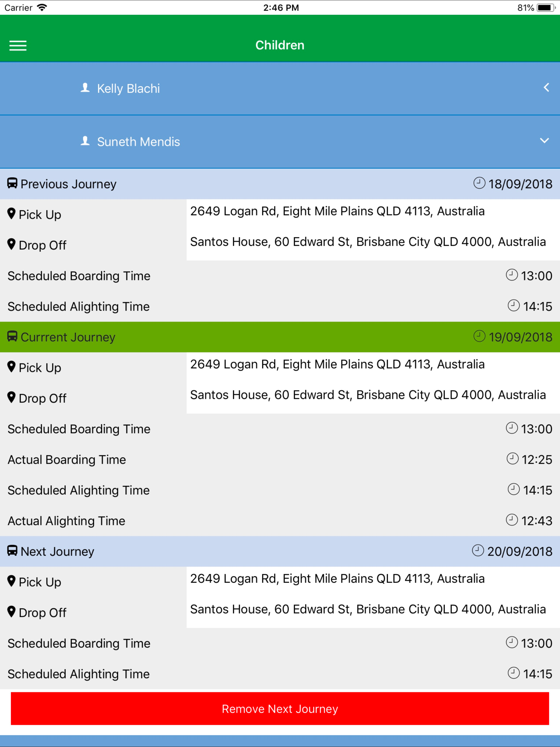Tap the 2:46 PM status bar clock
This screenshot has width=560, height=747.
(281, 7)
